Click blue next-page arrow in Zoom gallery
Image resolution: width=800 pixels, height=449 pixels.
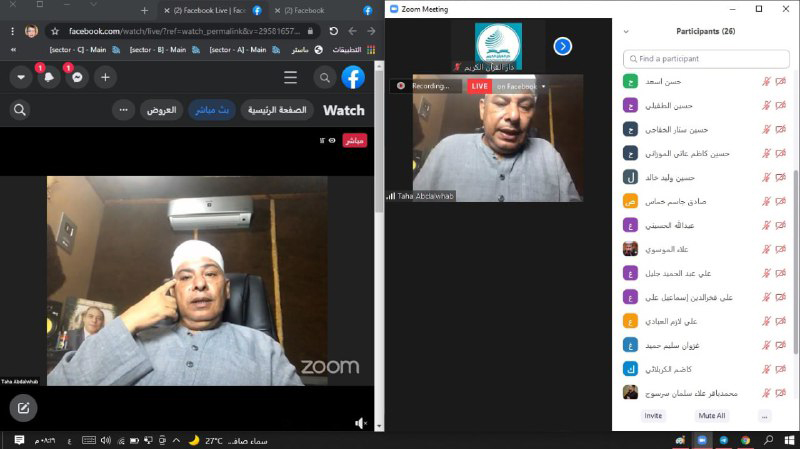coord(562,46)
